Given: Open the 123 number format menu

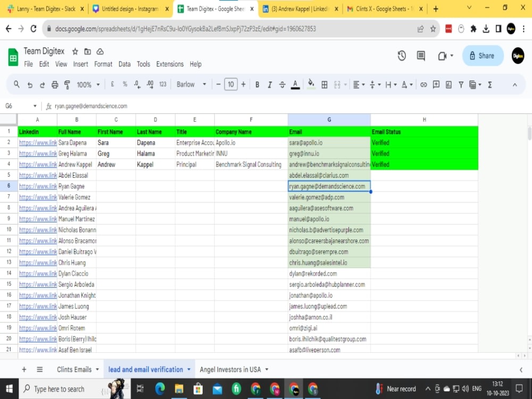Looking at the screenshot, I should point(163,85).
